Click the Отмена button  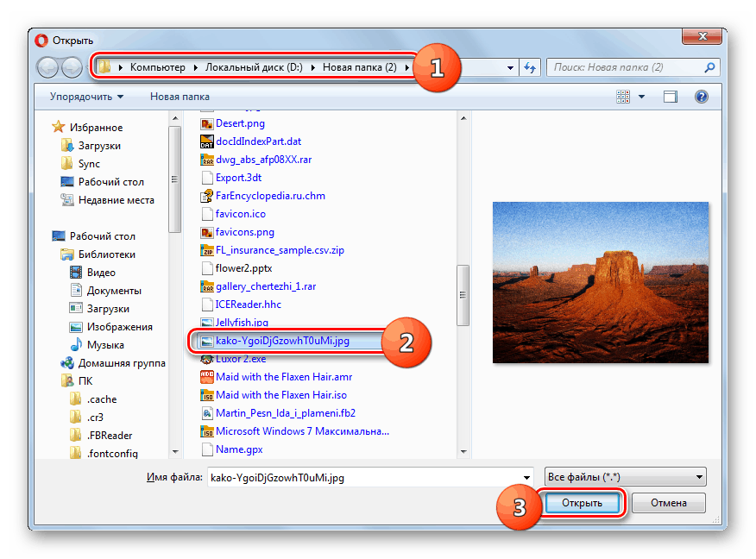(669, 503)
